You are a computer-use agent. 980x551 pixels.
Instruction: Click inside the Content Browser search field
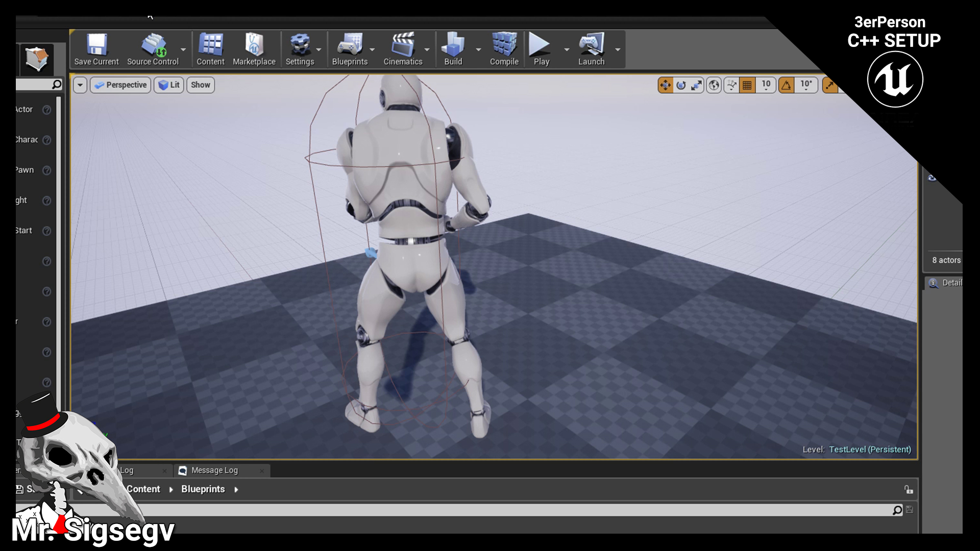[x=459, y=510]
